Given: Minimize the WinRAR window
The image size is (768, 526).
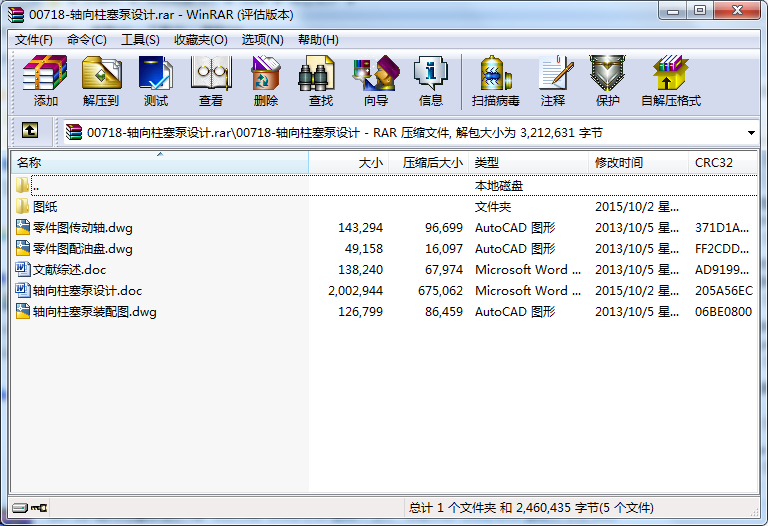Looking at the screenshot, I should [x=673, y=11].
